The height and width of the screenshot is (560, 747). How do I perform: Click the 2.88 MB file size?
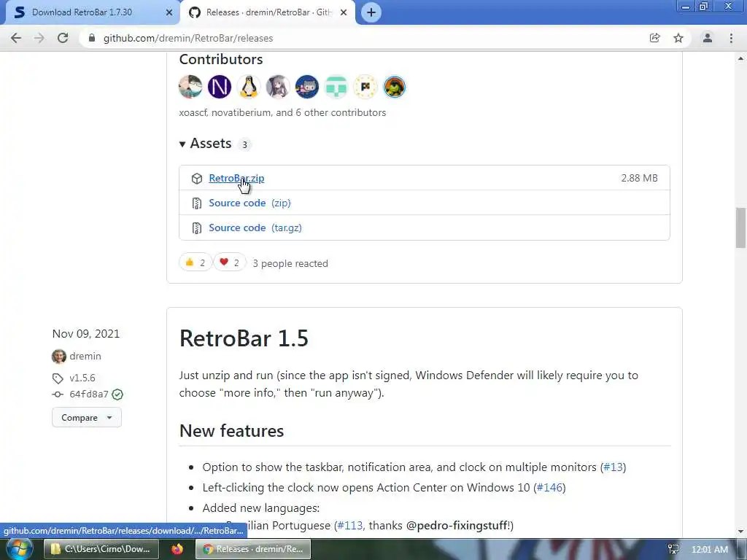639,178
